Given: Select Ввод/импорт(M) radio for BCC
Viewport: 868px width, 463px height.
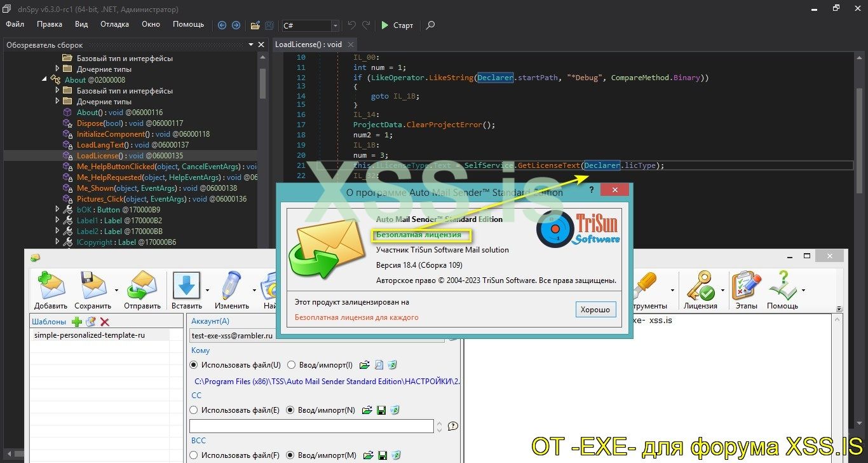Looking at the screenshot, I should pyautogui.click(x=290, y=455).
